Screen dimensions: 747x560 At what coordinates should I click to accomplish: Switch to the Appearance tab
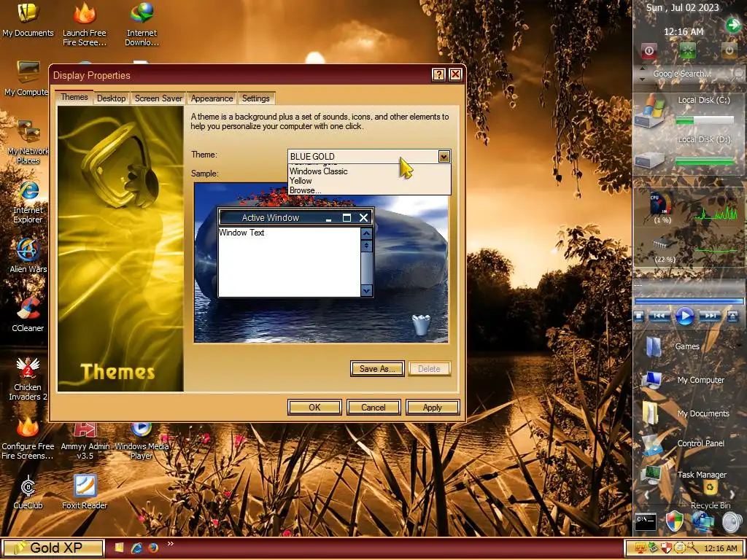(212, 98)
